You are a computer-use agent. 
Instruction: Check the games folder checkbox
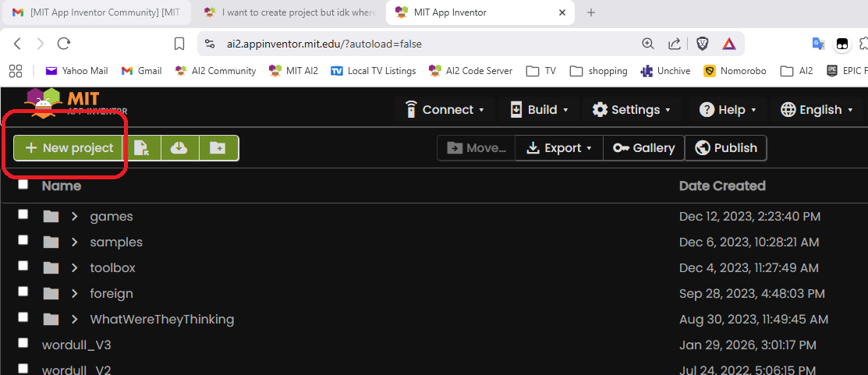[23, 214]
